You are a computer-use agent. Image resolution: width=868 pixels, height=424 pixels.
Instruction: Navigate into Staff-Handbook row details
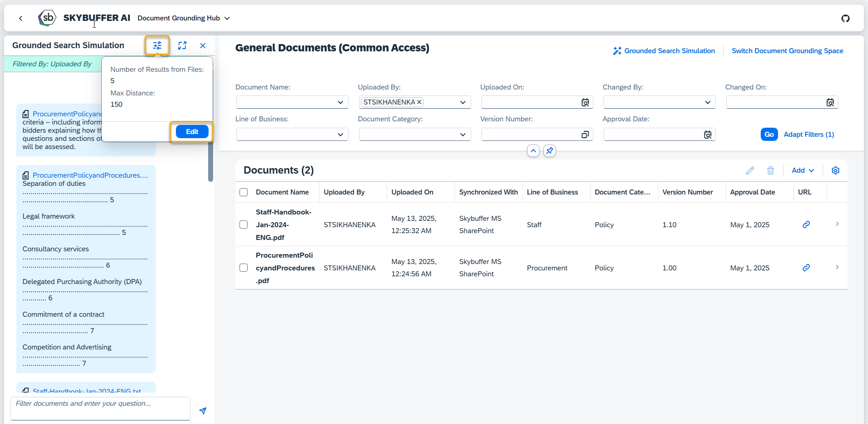point(837,224)
